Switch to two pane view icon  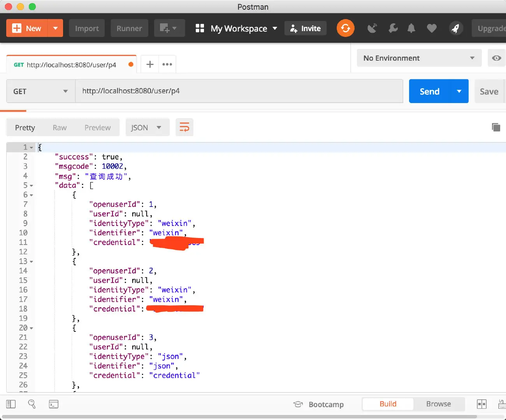(x=481, y=404)
